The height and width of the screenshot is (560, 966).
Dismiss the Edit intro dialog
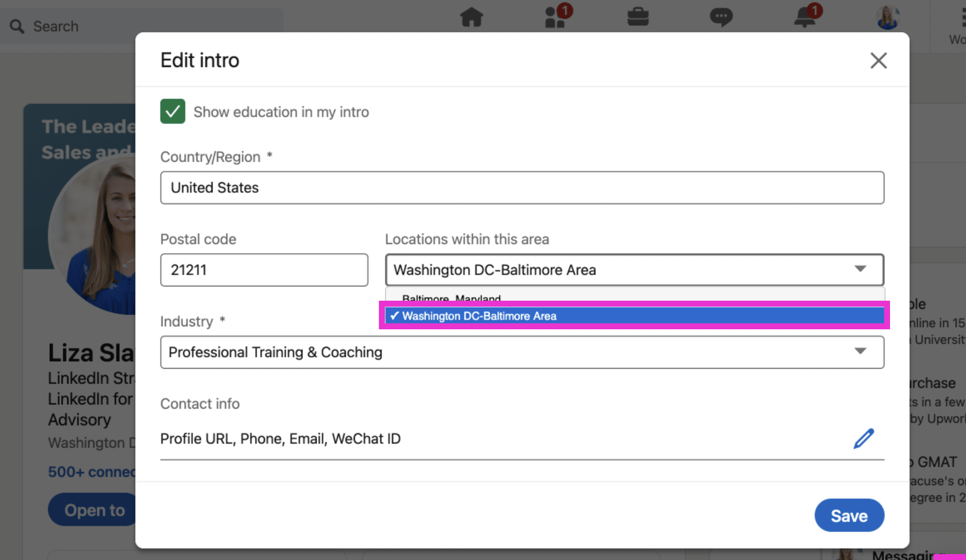[x=878, y=60]
